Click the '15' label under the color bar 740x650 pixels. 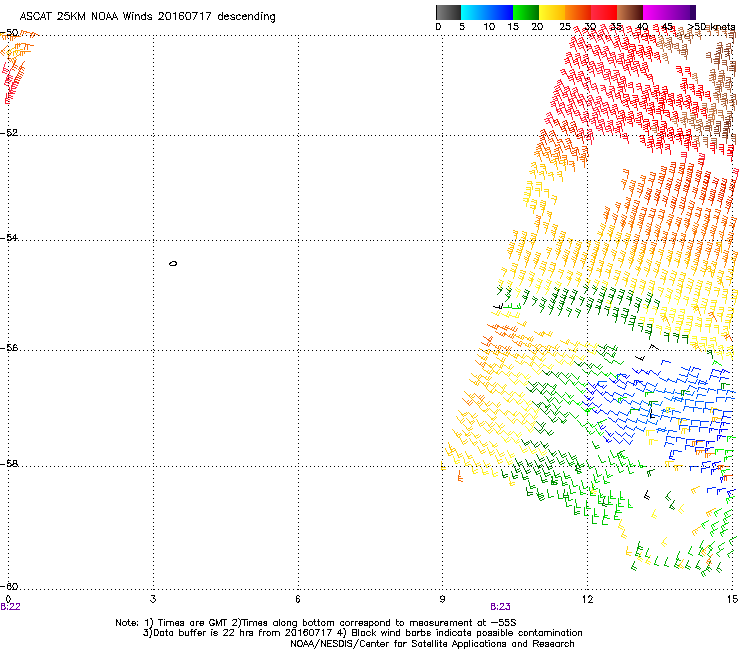[513, 27]
